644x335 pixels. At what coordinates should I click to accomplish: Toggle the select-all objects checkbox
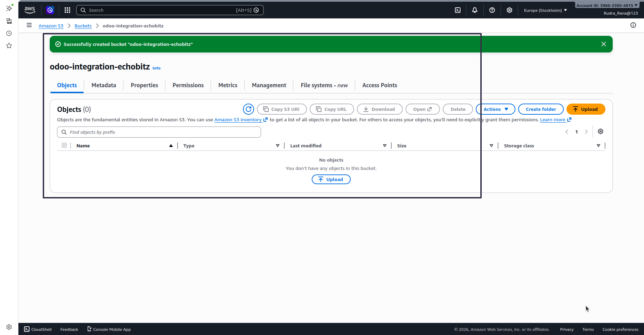[x=64, y=145]
